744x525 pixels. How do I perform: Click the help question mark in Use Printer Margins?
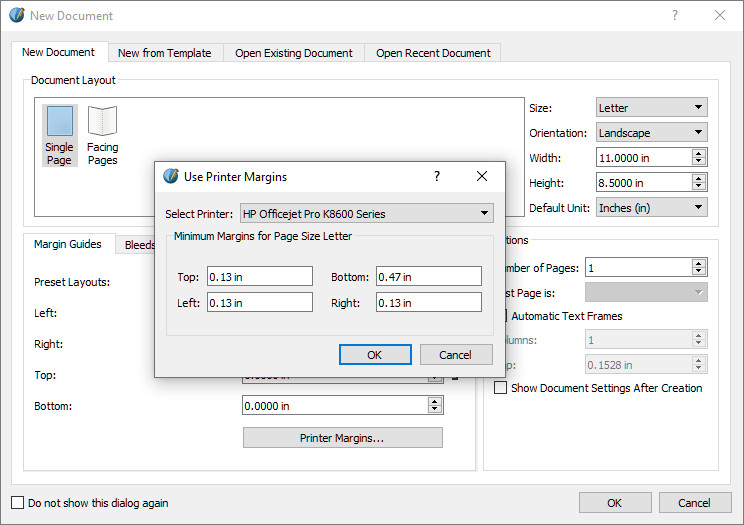point(437,176)
